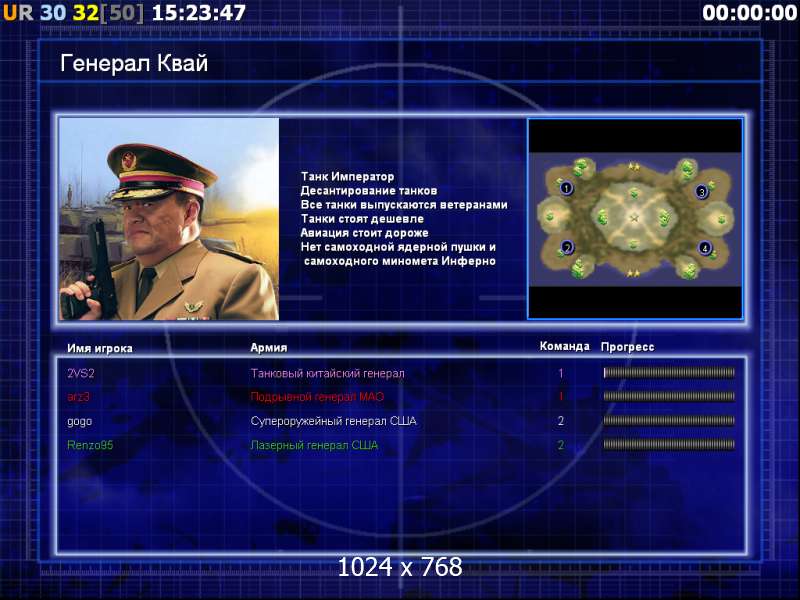This screenshot has width=800, height=600.
Task: Click team number for player arz3
Action: point(561,397)
